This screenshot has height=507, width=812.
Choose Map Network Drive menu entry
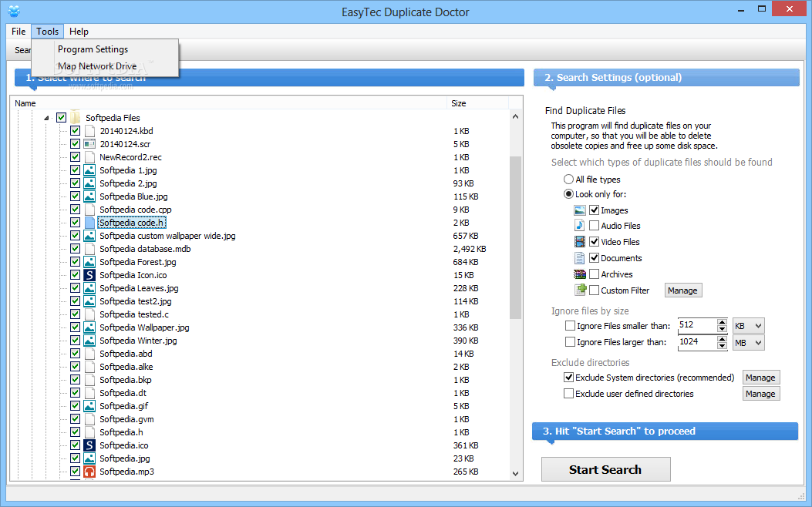(105, 65)
